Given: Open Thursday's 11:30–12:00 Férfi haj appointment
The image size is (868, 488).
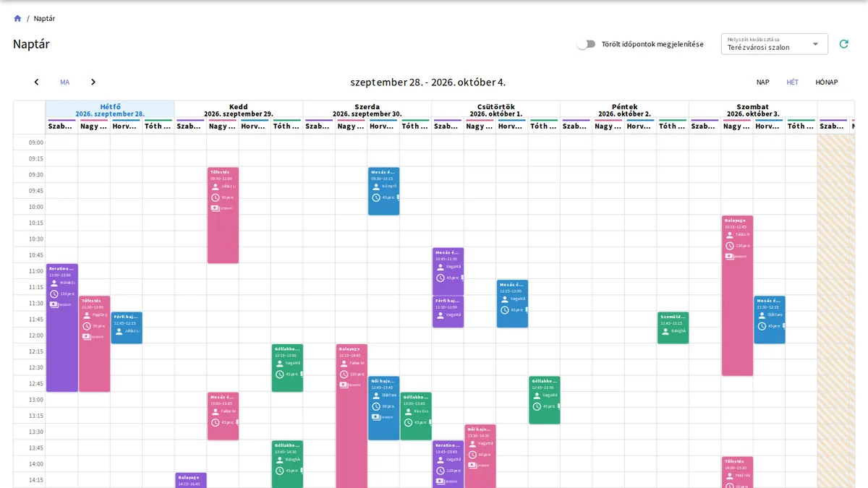Looking at the screenshot, I should [x=448, y=312].
